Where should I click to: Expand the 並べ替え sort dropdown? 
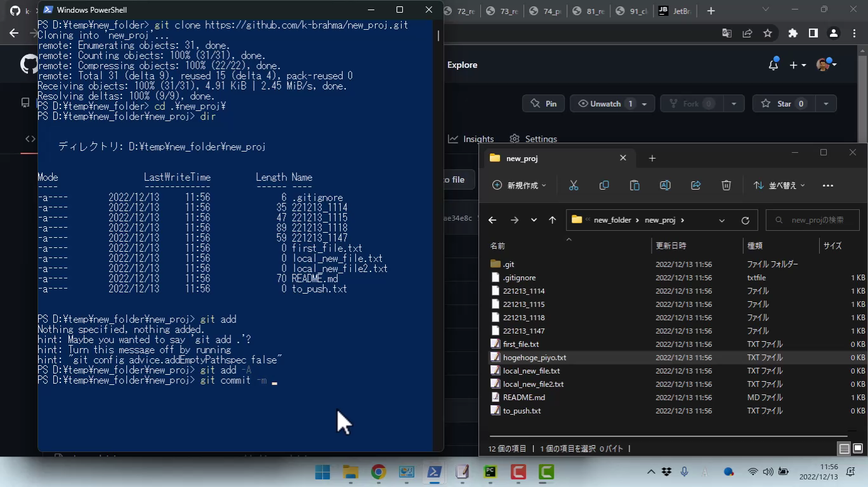coord(779,185)
